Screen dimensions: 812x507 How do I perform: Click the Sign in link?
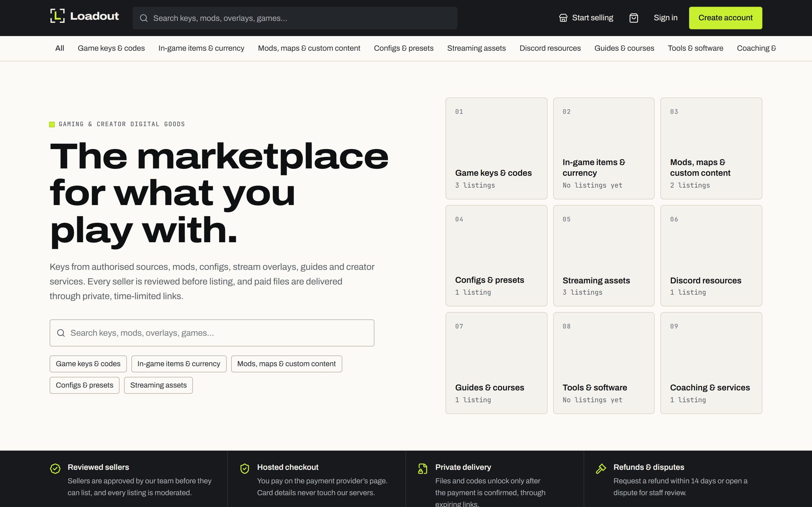pos(665,18)
